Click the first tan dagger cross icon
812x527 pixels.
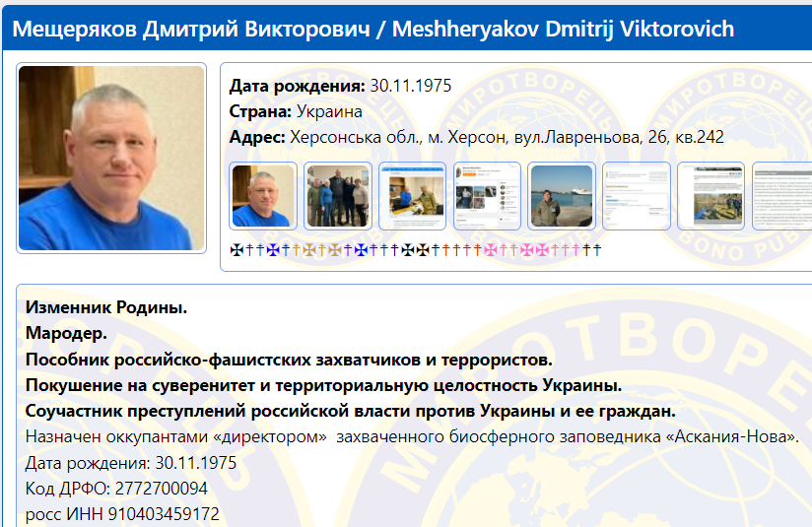coord(297,250)
